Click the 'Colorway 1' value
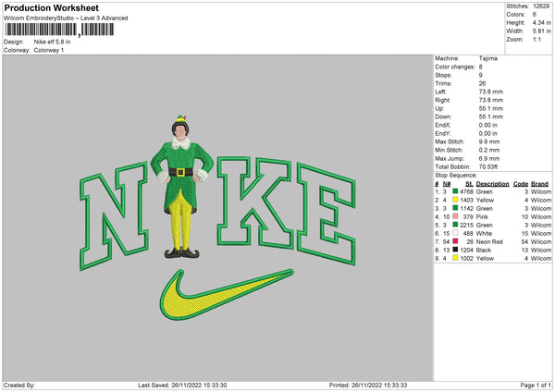The image size is (555, 392). (49, 50)
